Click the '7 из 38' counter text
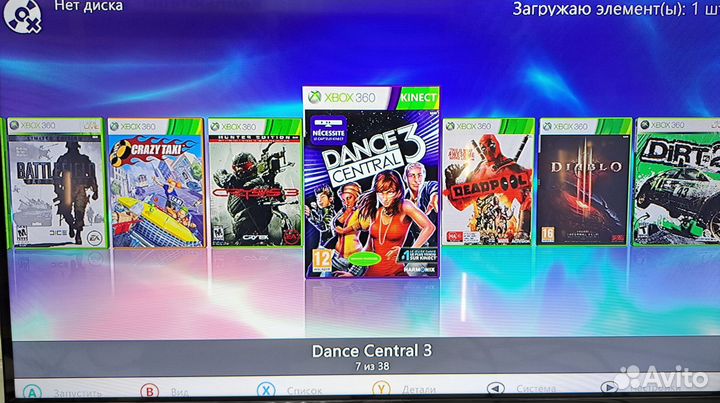The image size is (720, 403). pos(372,366)
